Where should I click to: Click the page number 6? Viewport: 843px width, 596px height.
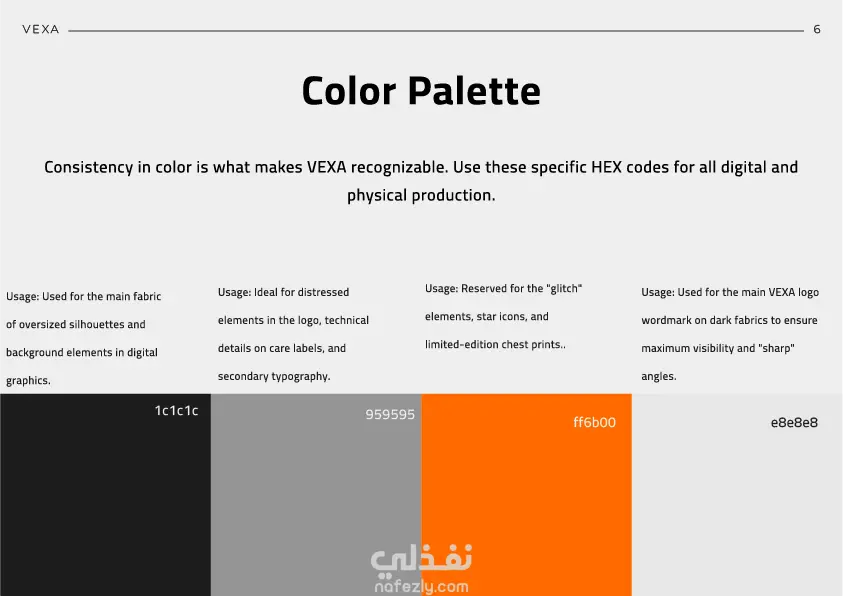817,30
